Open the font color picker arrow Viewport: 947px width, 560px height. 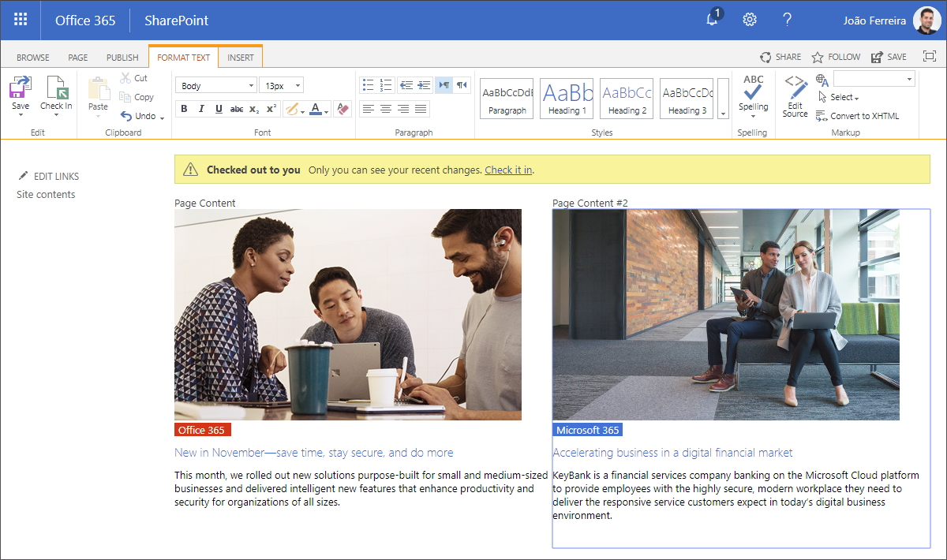(x=326, y=110)
